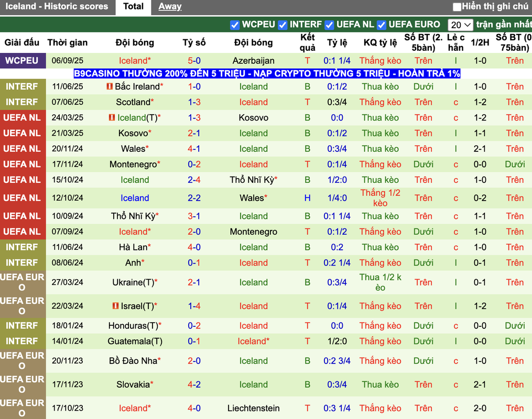This screenshot has width=532, height=419.
Task: Click the 0:2 3/4 odds for Bồ Đào Nha
Action: click(x=337, y=361)
